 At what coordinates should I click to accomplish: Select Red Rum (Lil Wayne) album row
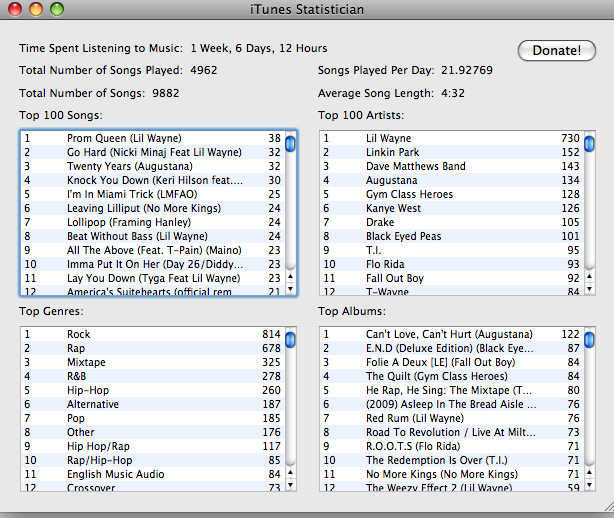[x=452, y=419]
